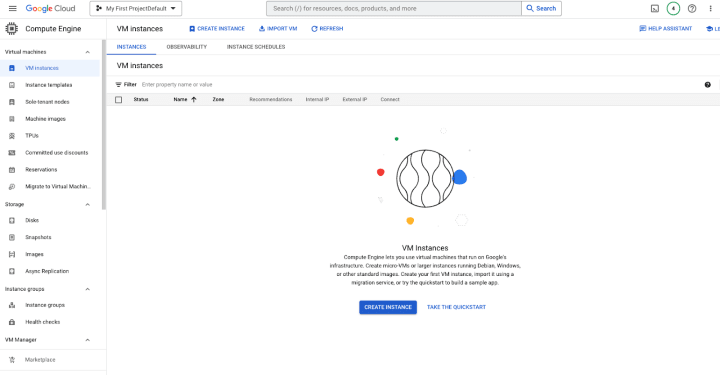720x375 pixels.
Task: Collapse the Storage section
Action: [x=88, y=204]
